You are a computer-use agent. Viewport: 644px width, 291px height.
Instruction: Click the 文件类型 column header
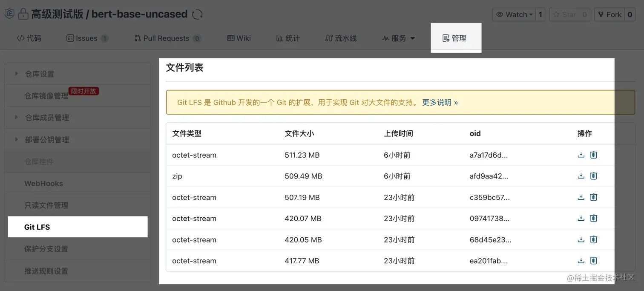187,133
